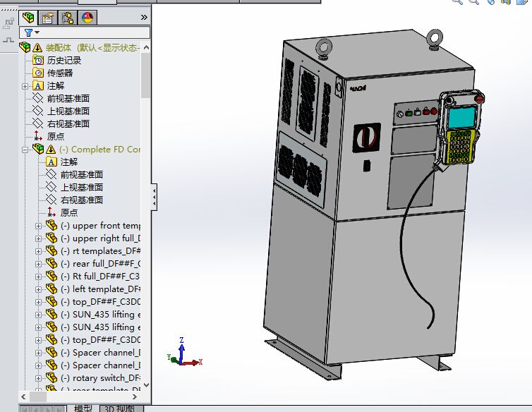
Task: Click the lower line tool icon in left strip
Action: (8, 40)
